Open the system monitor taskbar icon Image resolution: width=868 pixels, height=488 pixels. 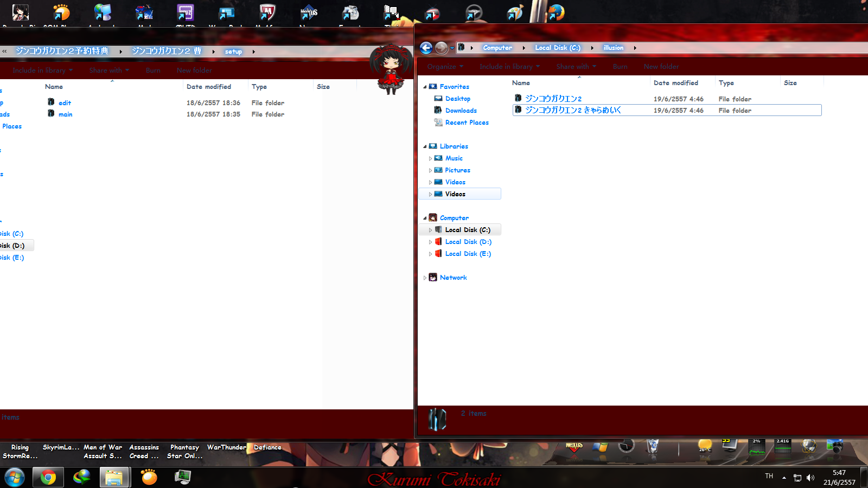183,477
